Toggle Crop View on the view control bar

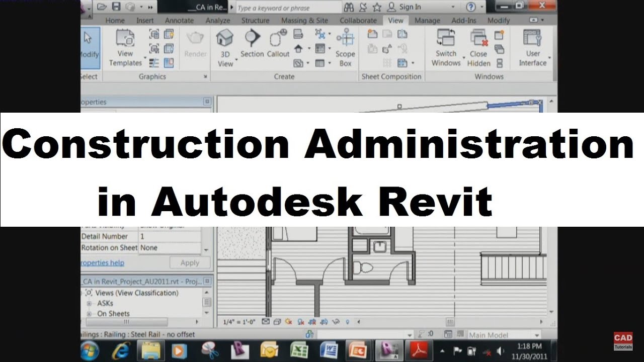(312, 321)
